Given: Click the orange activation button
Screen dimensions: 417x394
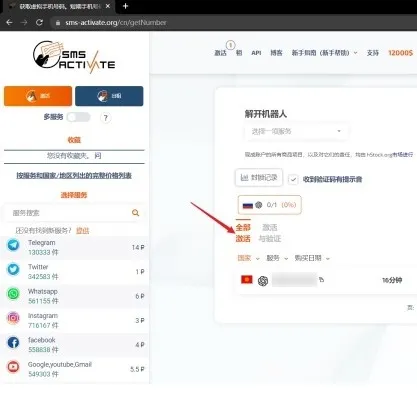Looking at the screenshot, I should click(x=38, y=96).
